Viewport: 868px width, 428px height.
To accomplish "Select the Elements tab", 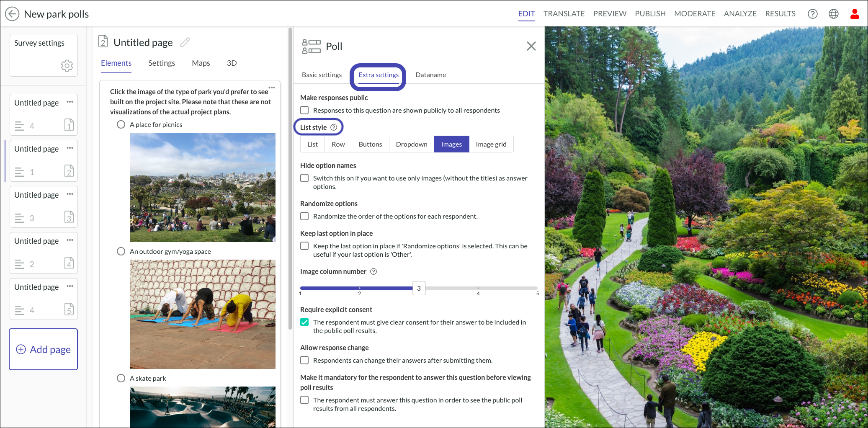I will [116, 63].
